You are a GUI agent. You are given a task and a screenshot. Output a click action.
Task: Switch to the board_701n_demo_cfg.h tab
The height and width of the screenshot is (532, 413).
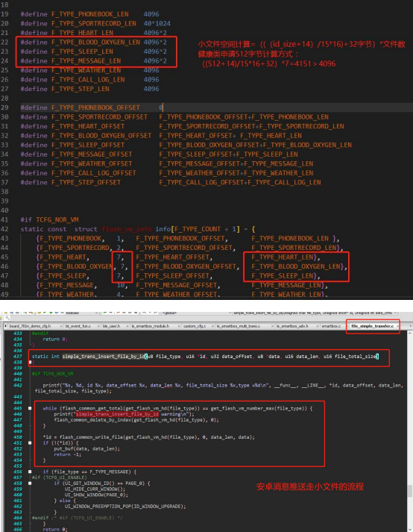[x=30, y=326]
